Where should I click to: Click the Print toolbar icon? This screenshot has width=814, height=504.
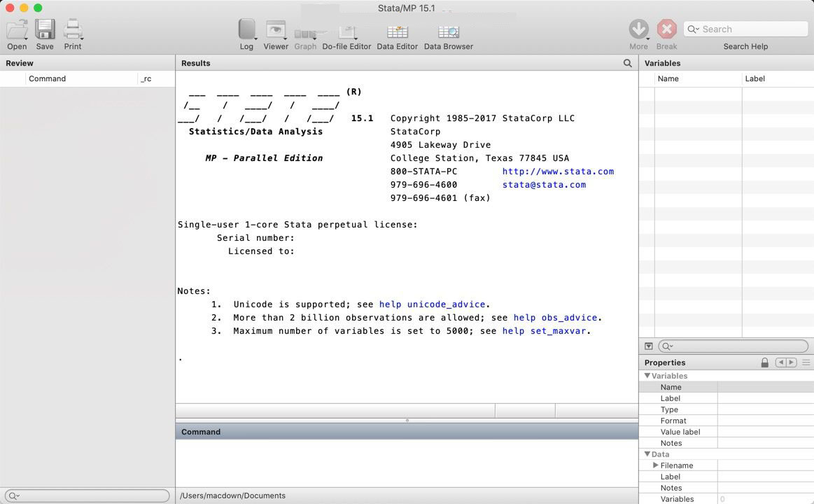point(73,29)
